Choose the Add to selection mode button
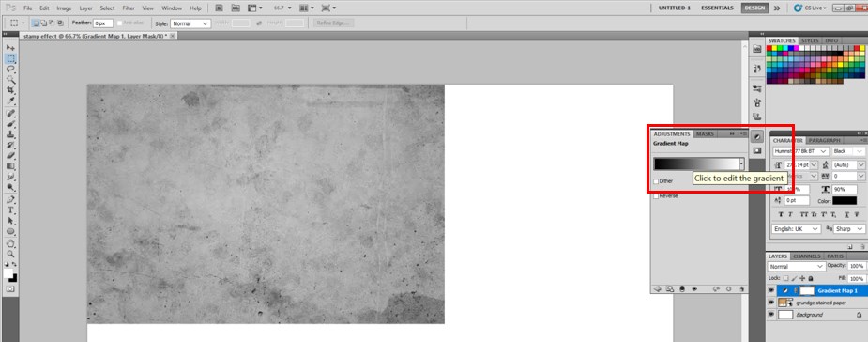 tap(43, 23)
